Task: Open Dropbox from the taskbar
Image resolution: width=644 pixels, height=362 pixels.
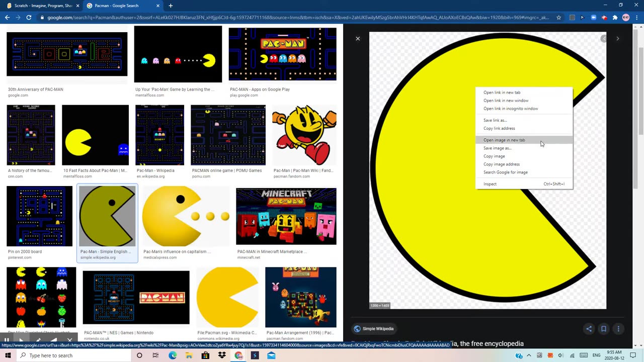Action: point(222,355)
